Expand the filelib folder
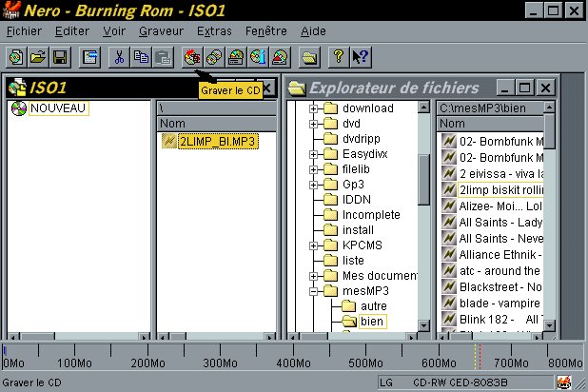 [313, 169]
